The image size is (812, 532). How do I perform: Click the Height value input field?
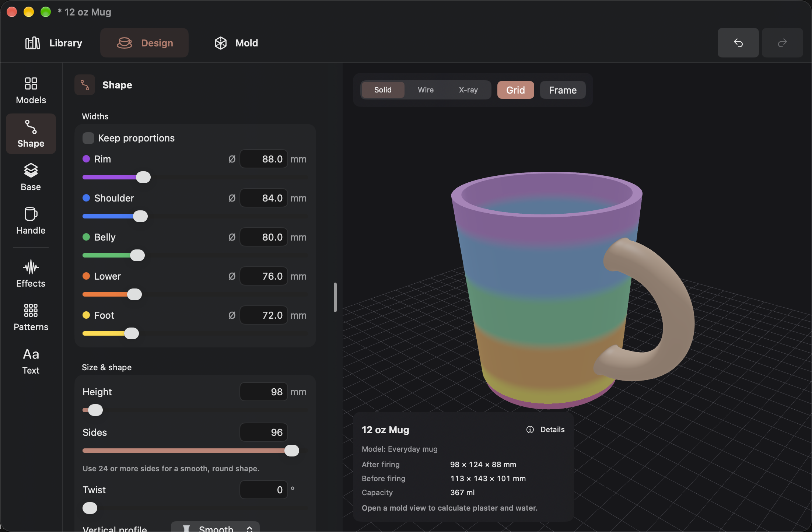click(263, 392)
